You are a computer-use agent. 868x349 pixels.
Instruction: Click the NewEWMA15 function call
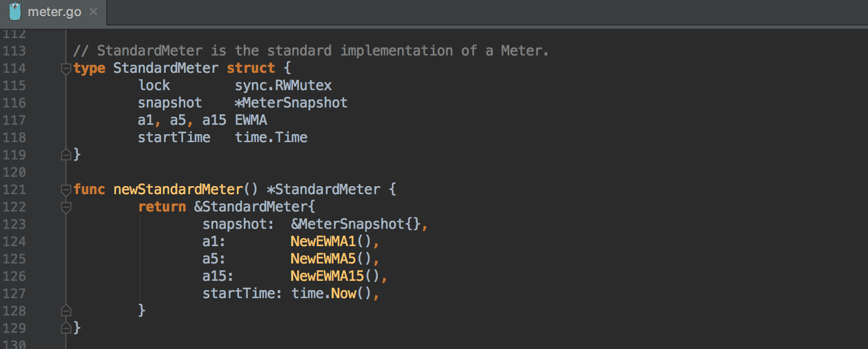[327, 276]
